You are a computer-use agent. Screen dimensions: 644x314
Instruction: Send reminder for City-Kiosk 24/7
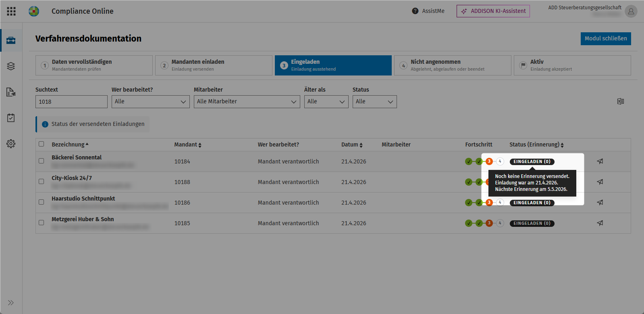[x=600, y=182]
